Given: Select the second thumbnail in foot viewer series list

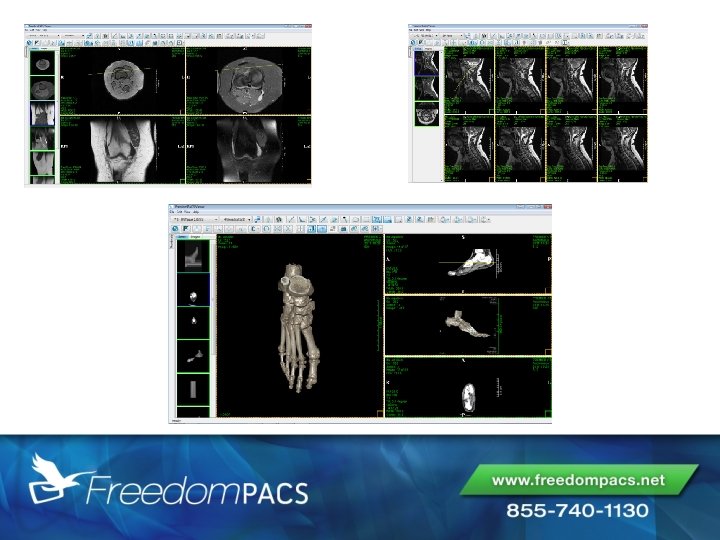Looking at the screenshot, I should 193,290.
